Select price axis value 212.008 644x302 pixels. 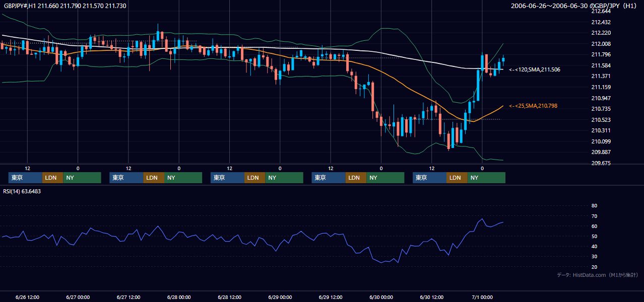(602, 44)
